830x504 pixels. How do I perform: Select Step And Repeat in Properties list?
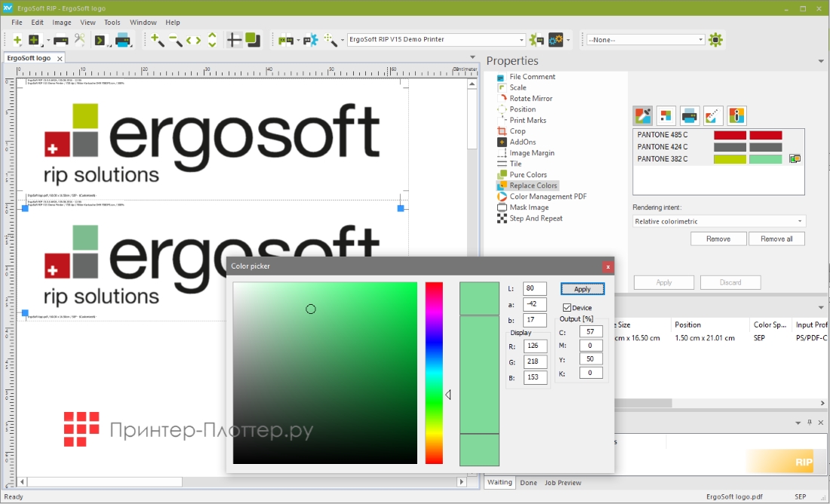click(x=536, y=218)
